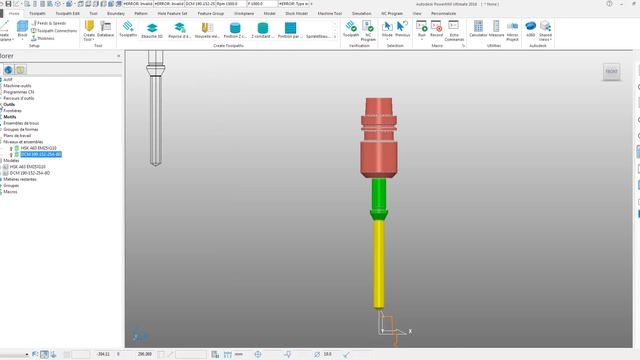The image size is (640, 360).
Task: Select Programmes CN in the explorer
Action: [19, 92]
